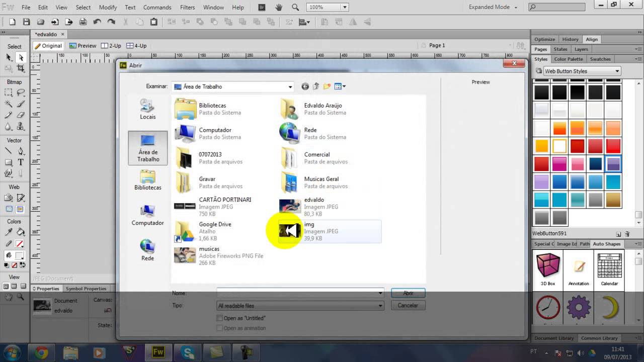Open the Examinar location dropdown
This screenshot has height=362, width=644.
[x=290, y=86]
